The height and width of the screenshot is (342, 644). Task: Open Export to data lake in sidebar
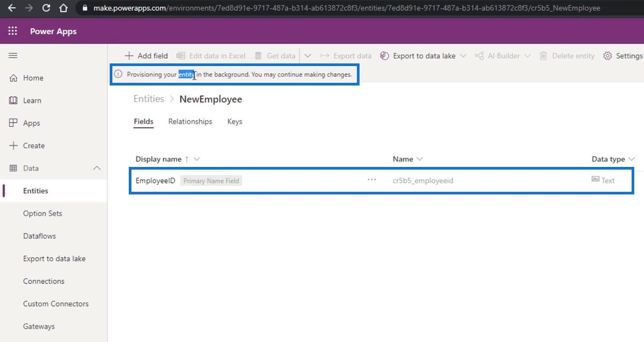[54, 259]
